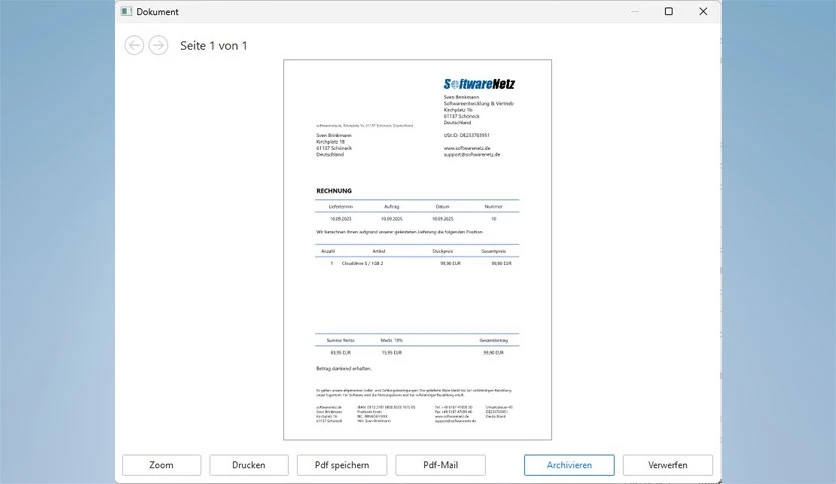Go to the next page arrow
The width and height of the screenshot is (836, 484).
[158, 45]
